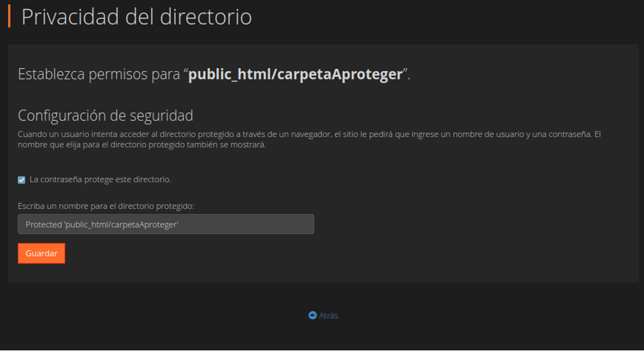The width and height of the screenshot is (644, 351).
Task: Click the orange Guardar button
Action: (x=42, y=253)
